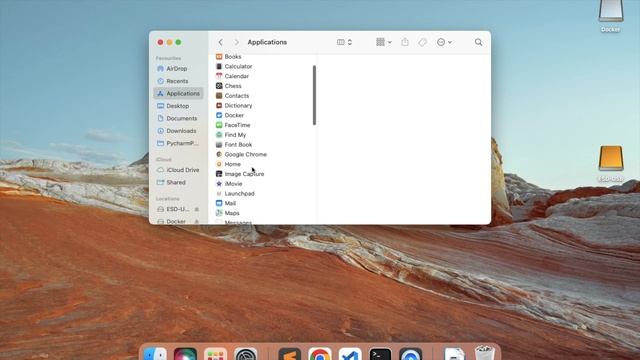The image size is (640, 360).
Task: Select the iMovie app icon
Action: click(x=219, y=184)
